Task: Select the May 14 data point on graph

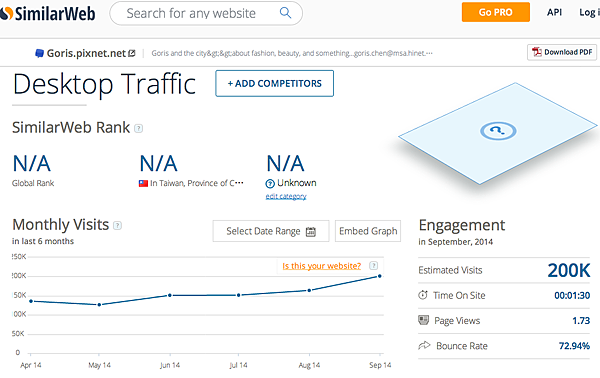Action: coord(99,305)
